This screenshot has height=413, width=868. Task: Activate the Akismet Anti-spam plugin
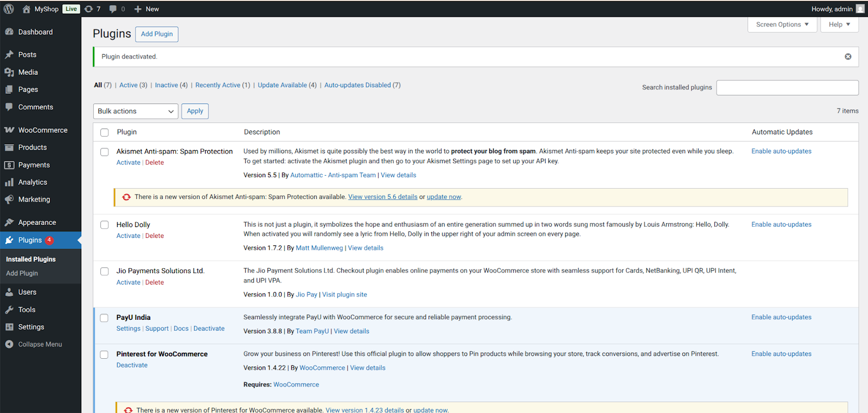pos(128,163)
